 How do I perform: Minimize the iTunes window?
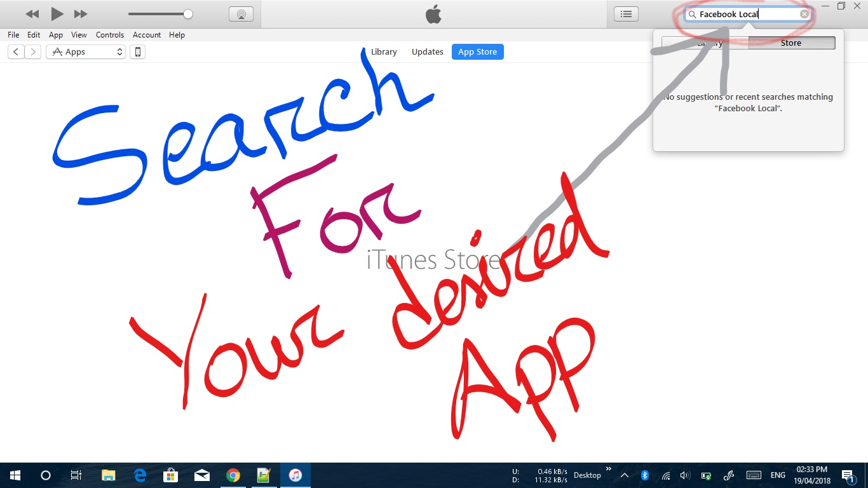[825, 6]
